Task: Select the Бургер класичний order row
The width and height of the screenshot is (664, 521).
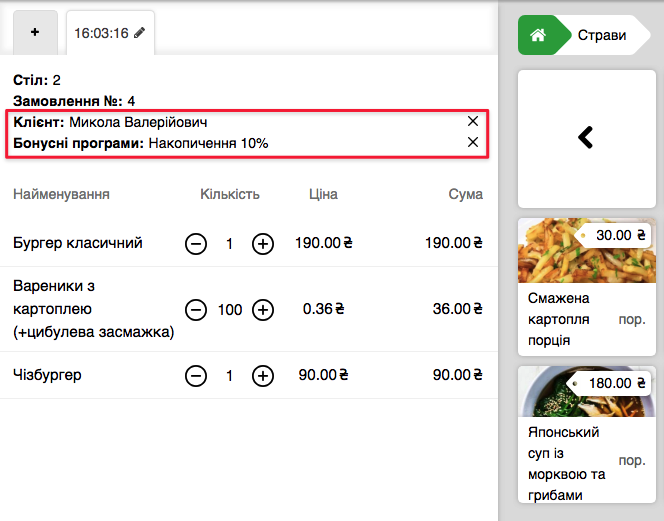Action: 78,243
